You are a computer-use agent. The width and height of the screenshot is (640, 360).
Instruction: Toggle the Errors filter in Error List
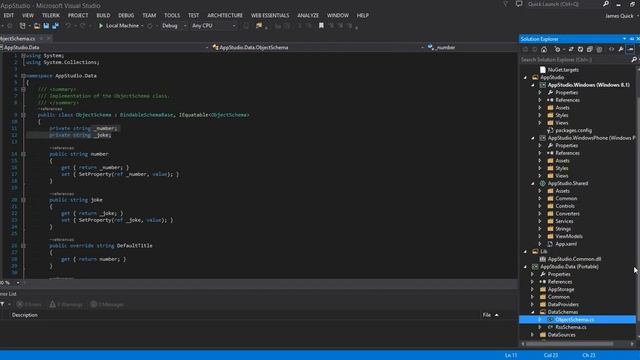pyautogui.click(x=29, y=304)
